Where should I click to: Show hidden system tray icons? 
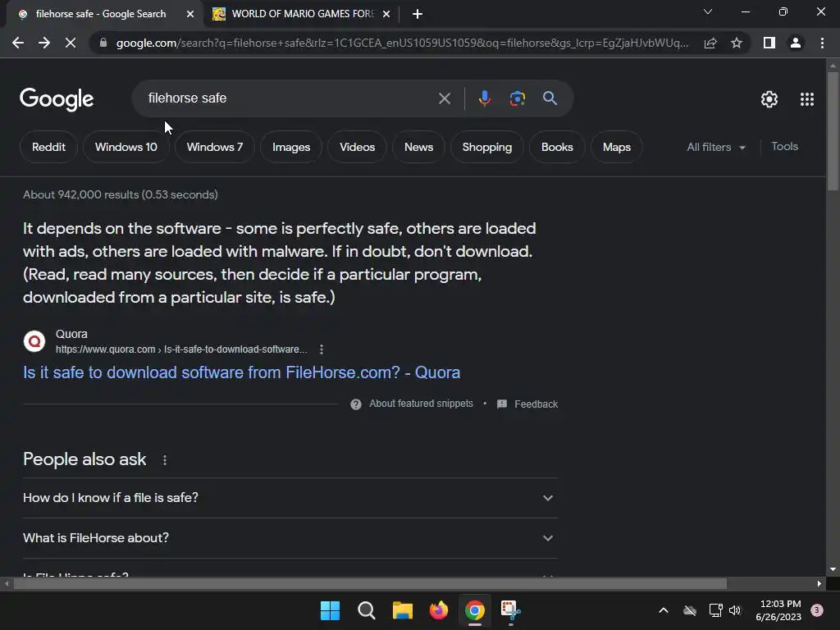[663, 610]
